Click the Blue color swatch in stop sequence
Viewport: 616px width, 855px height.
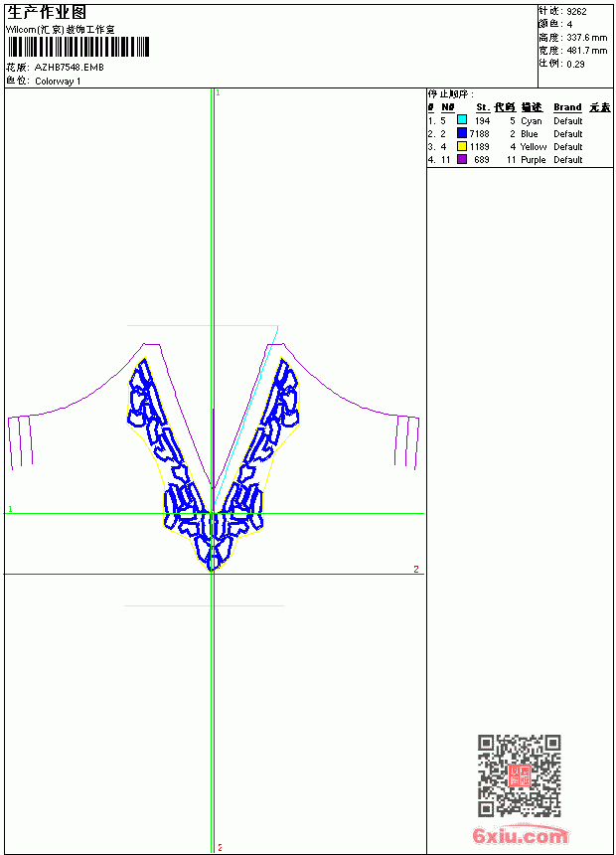462,133
